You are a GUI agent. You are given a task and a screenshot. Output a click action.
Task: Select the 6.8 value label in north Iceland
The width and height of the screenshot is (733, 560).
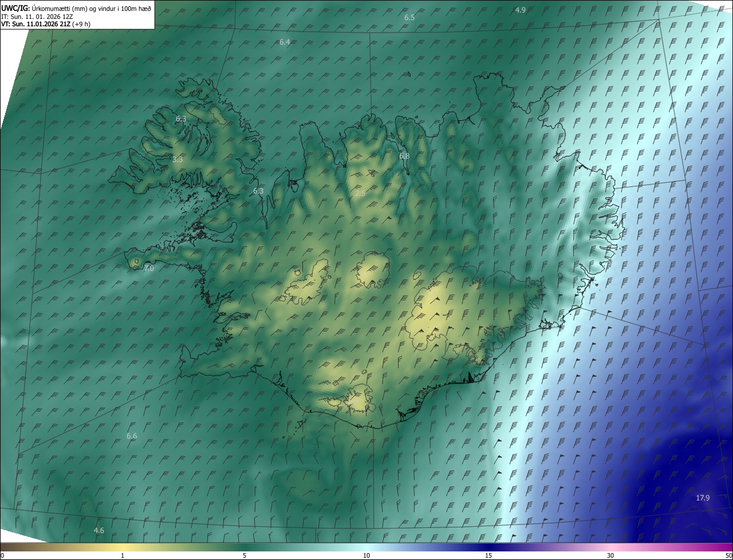[404, 156]
